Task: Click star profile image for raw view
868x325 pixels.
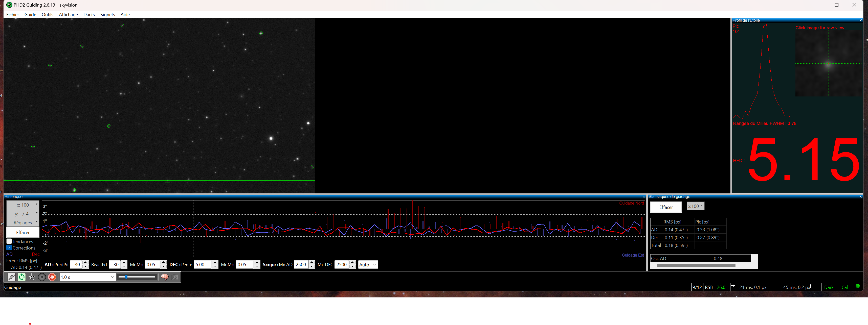Action: (828, 64)
